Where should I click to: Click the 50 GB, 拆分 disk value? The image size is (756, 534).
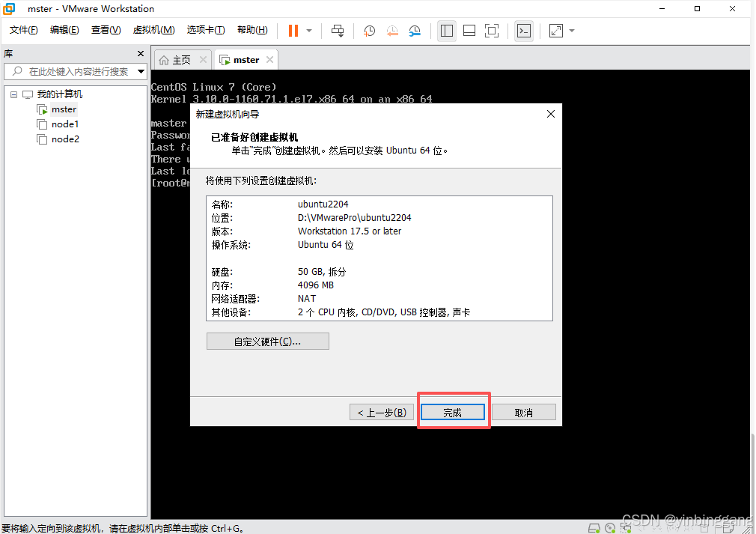[322, 272]
